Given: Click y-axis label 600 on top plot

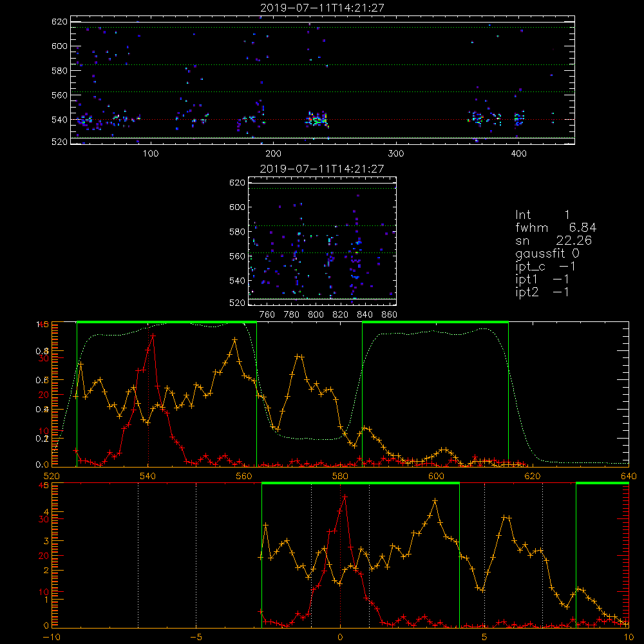Looking at the screenshot, I should pyautogui.click(x=59, y=46).
